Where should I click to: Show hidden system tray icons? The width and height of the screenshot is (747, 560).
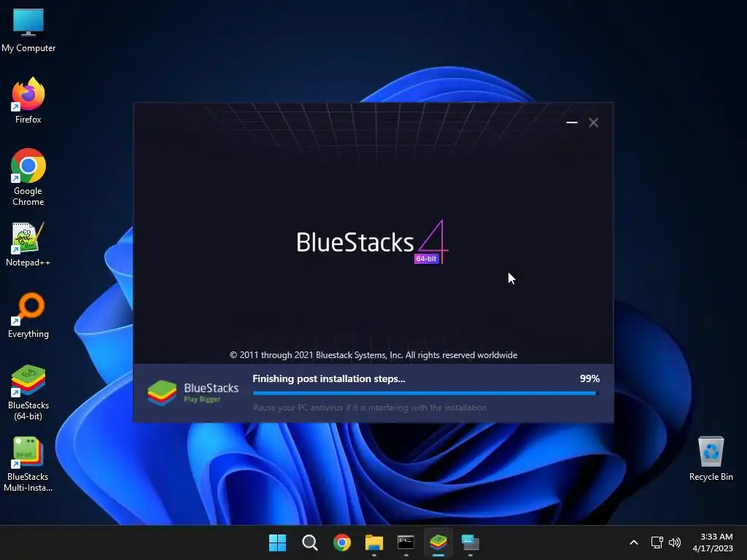pos(634,542)
